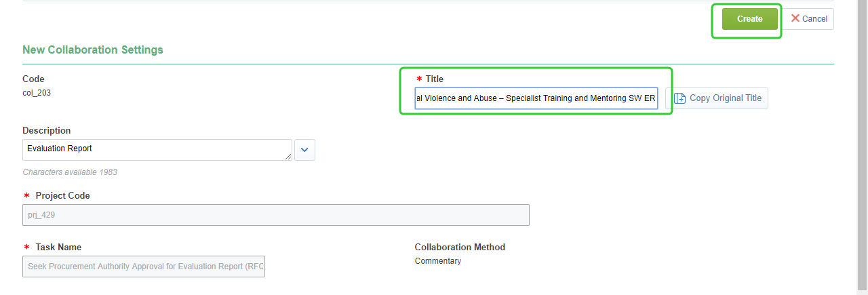Click the Task Name label
This screenshot has width=868, height=295.
(58, 248)
